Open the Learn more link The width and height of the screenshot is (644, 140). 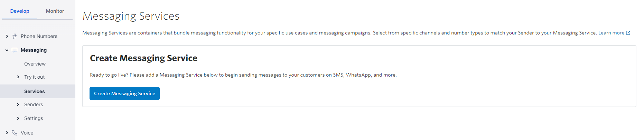pyautogui.click(x=611, y=33)
